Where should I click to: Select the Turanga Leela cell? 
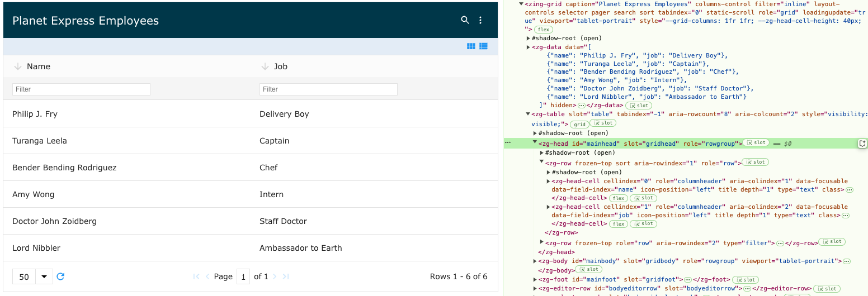[127, 141]
